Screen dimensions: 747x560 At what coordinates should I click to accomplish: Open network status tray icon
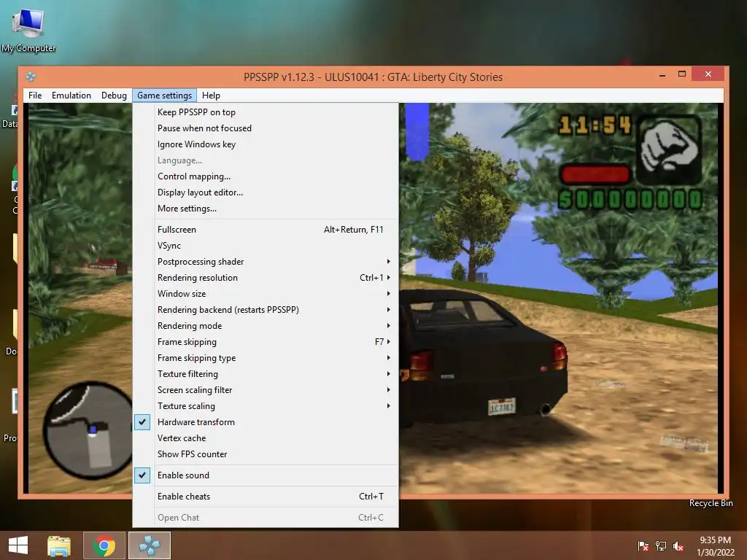[661, 545]
